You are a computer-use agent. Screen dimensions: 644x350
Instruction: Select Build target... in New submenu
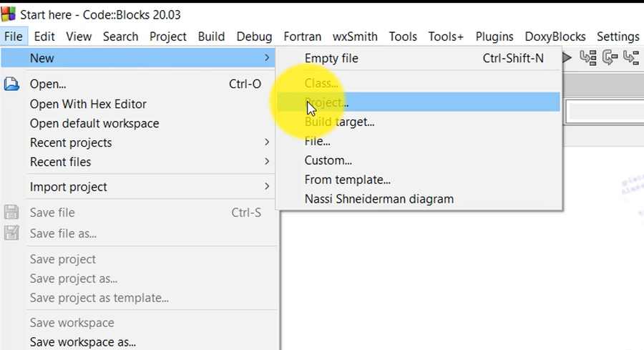pyautogui.click(x=419, y=122)
